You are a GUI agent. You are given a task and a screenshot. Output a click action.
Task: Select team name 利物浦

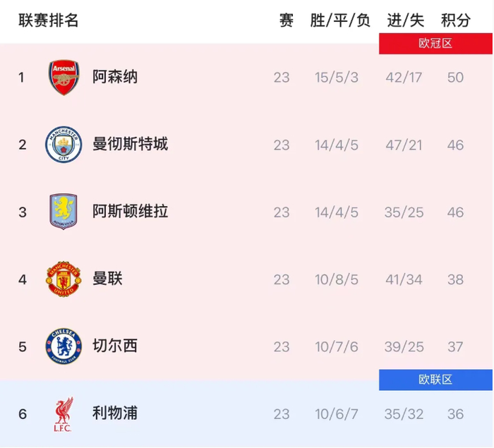coord(115,413)
